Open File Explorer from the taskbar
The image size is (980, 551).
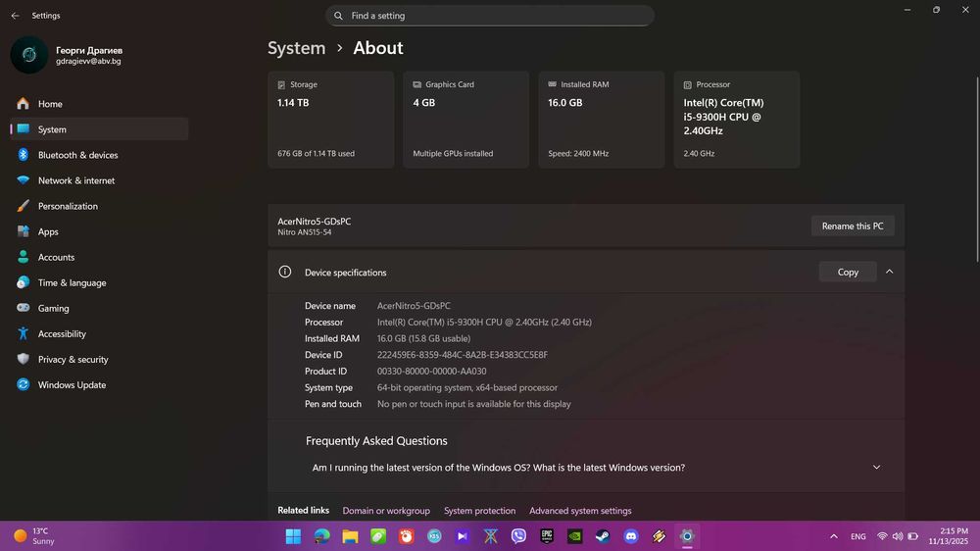(x=350, y=536)
